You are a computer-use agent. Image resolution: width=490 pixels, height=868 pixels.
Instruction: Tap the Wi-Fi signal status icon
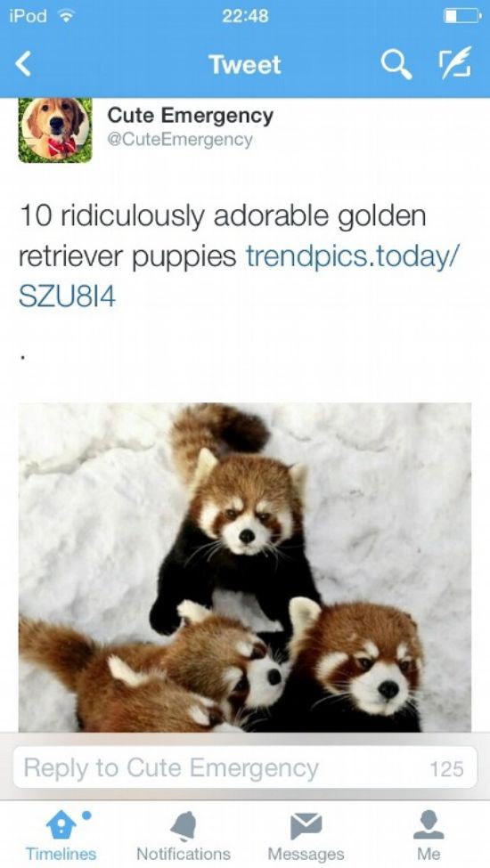point(67,15)
